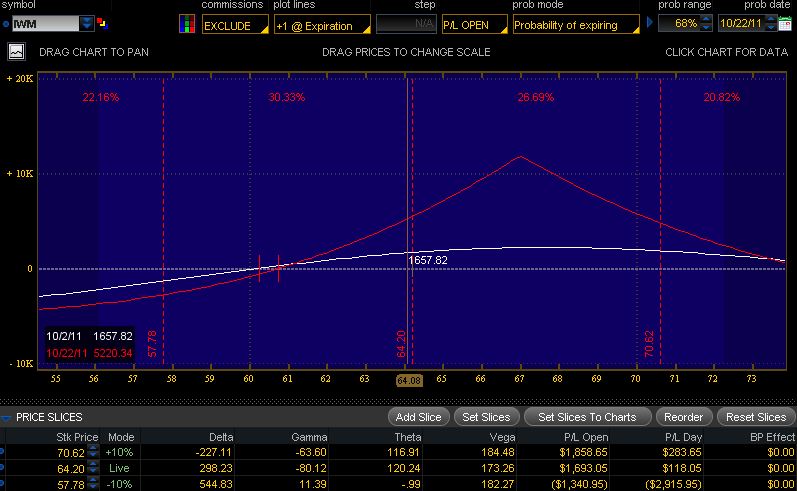Open the commissions EXCLUDE dropdown
Image resolution: width=797 pixels, height=491 pixels.
click(235, 25)
